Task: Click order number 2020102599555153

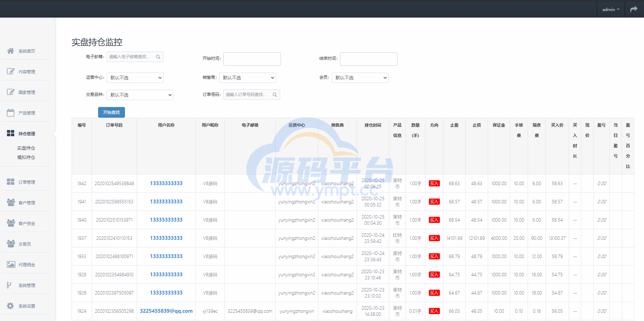Action: (x=114, y=202)
